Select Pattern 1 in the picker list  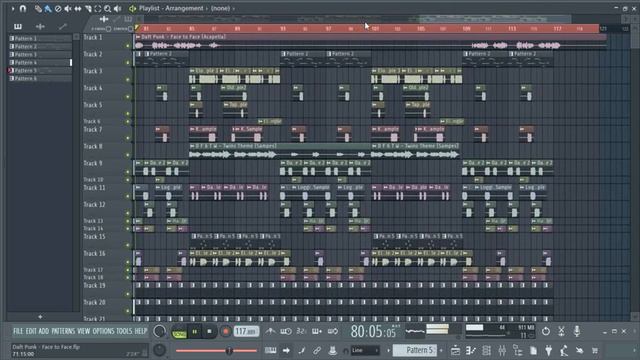40,38
